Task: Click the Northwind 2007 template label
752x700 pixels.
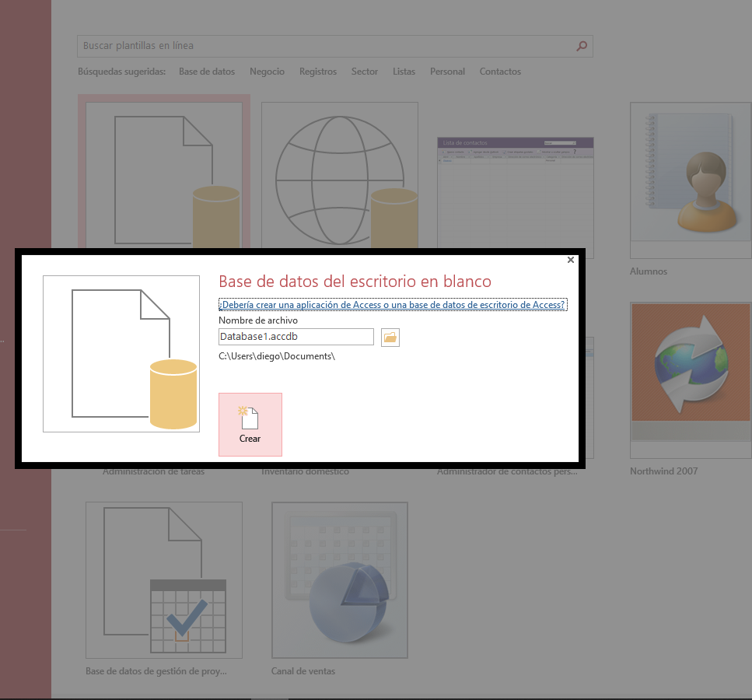Action: [x=664, y=471]
